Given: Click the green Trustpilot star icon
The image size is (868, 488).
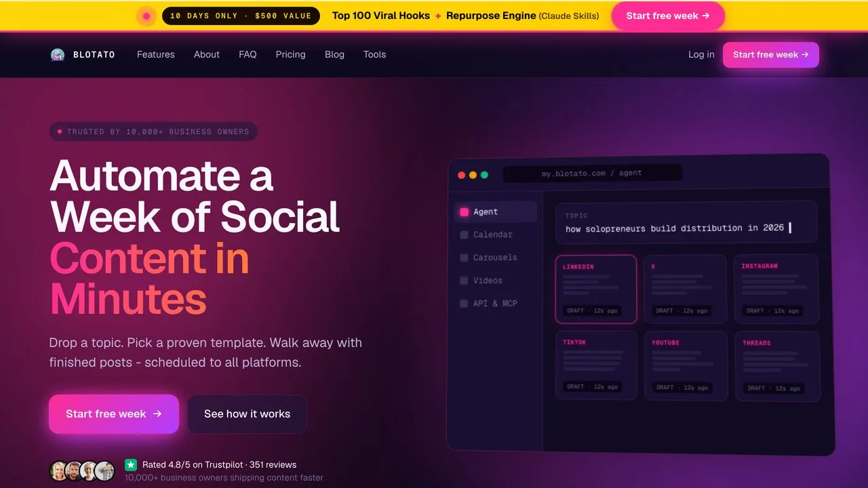Looking at the screenshot, I should click(131, 465).
